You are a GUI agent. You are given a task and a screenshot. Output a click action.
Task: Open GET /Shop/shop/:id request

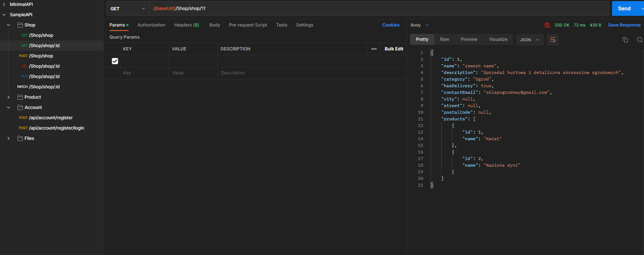(40, 46)
